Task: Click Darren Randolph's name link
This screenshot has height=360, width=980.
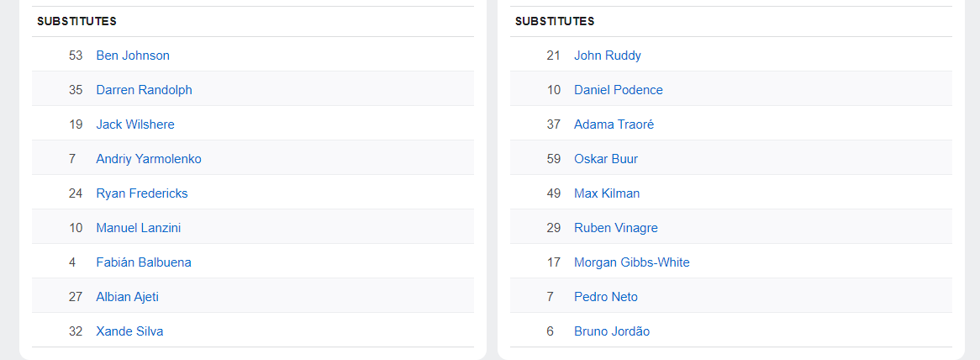Action: (x=144, y=90)
